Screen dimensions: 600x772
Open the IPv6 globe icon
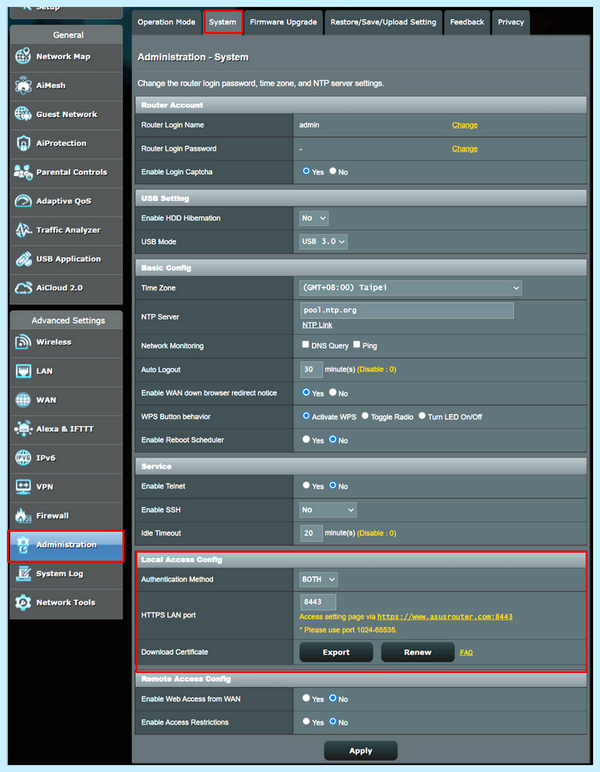(x=23, y=458)
